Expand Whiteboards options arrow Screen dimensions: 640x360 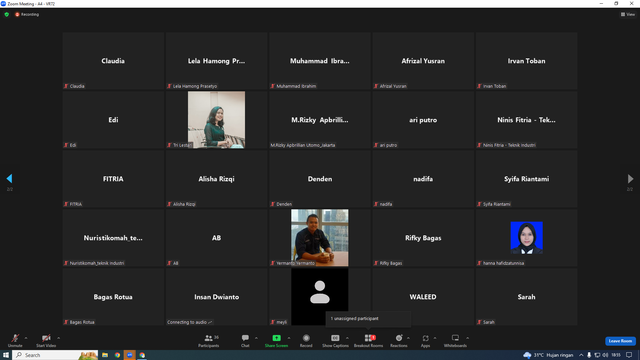tap(468, 338)
